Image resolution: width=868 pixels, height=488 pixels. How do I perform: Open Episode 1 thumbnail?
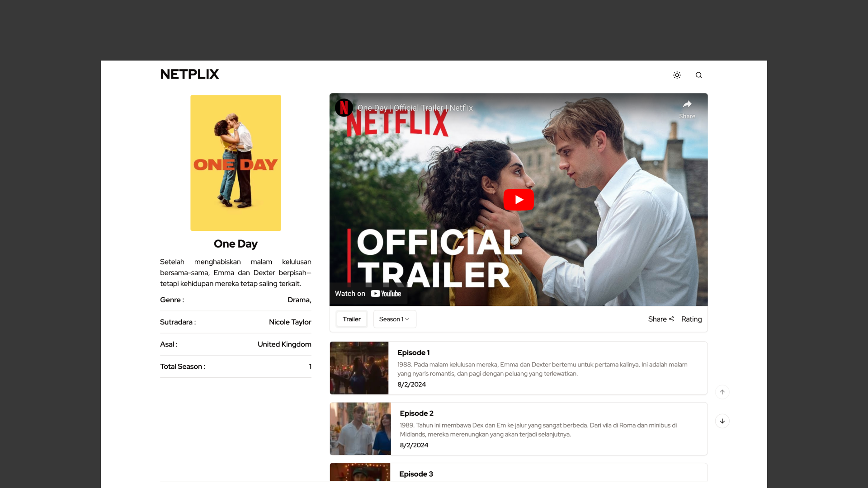coord(359,368)
